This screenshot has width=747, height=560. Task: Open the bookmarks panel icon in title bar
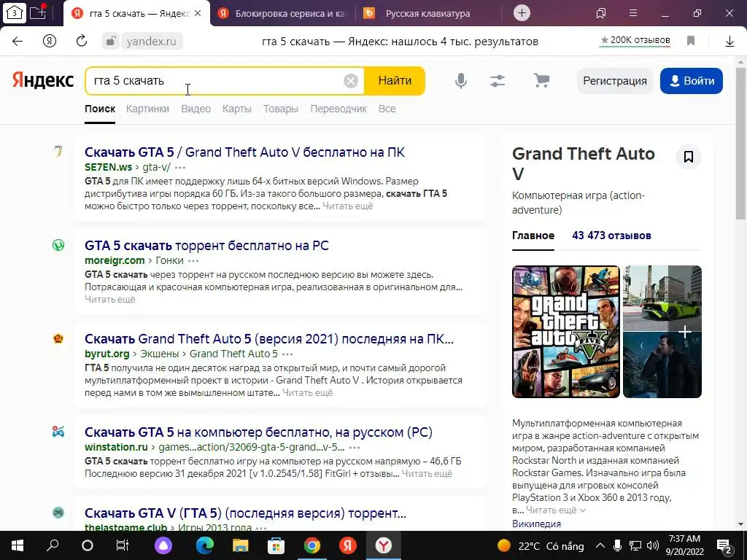[601, 13]
